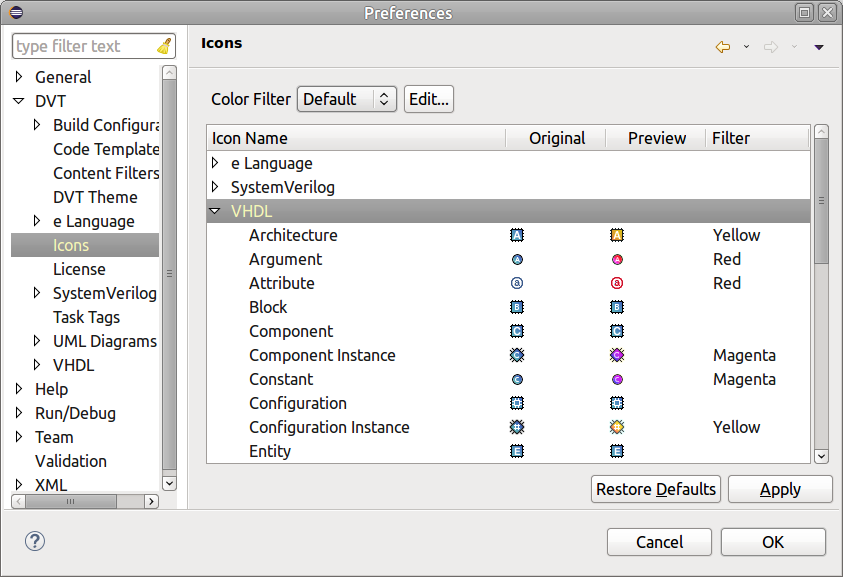843x577 pixels.
Task: Click inside the type filter text field
Action: pos(80,45)
